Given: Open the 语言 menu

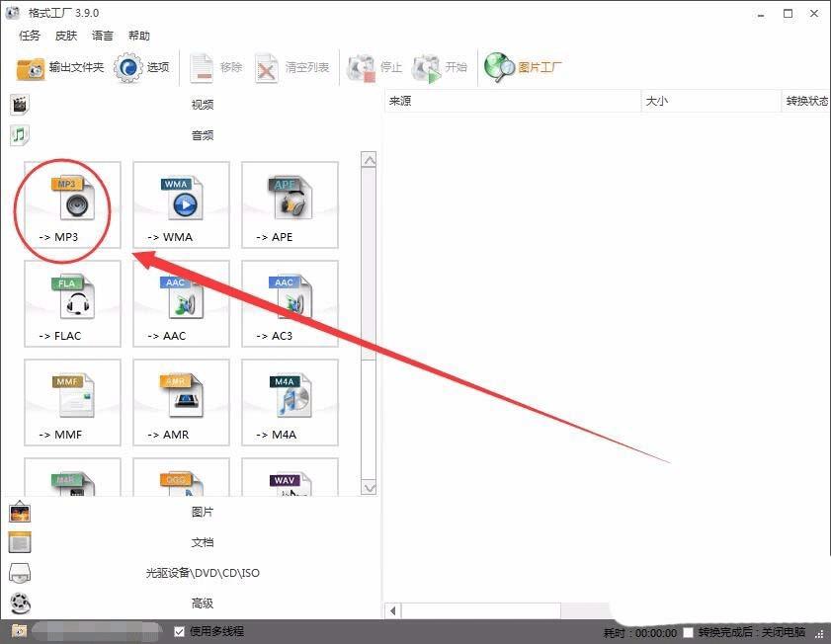Looking at the screenshot, I should tap(103, 36).
